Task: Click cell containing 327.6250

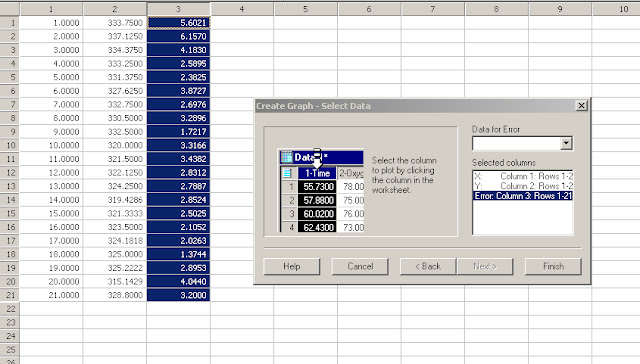Action: (115, 91)
